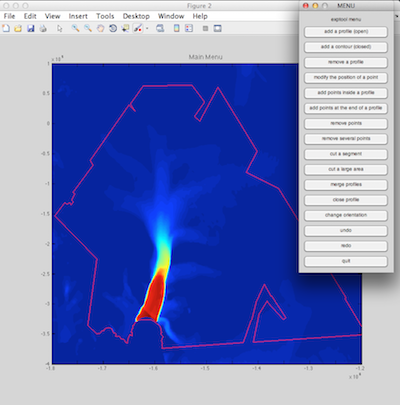
Task: Click the 'remove points' button
Action: tap(346, 124)
